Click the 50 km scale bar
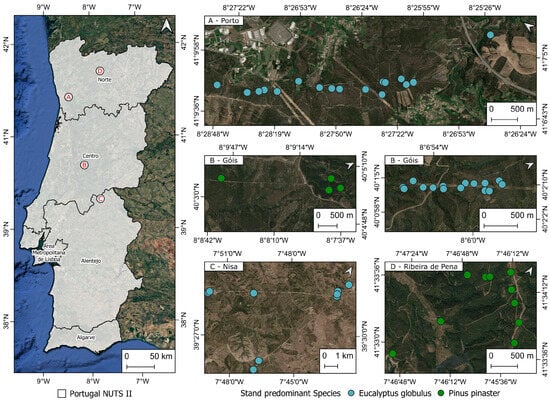550x401 pixels. pyautogui.click(x=140, y=367)
